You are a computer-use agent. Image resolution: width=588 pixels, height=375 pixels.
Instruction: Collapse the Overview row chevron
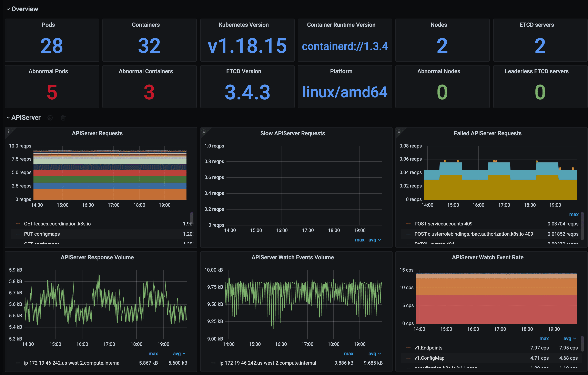pyautogui.click(x=8, y=9)
